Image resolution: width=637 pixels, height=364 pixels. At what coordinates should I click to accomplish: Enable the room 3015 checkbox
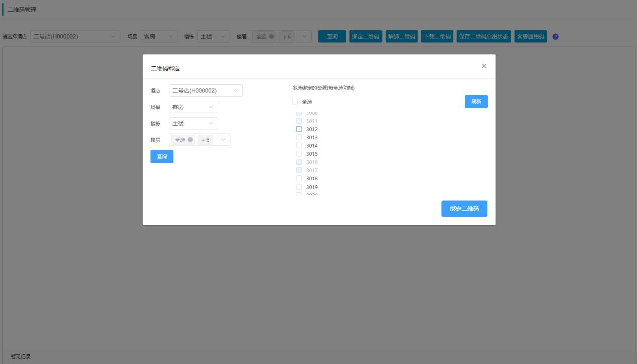[x=299, y=154]
